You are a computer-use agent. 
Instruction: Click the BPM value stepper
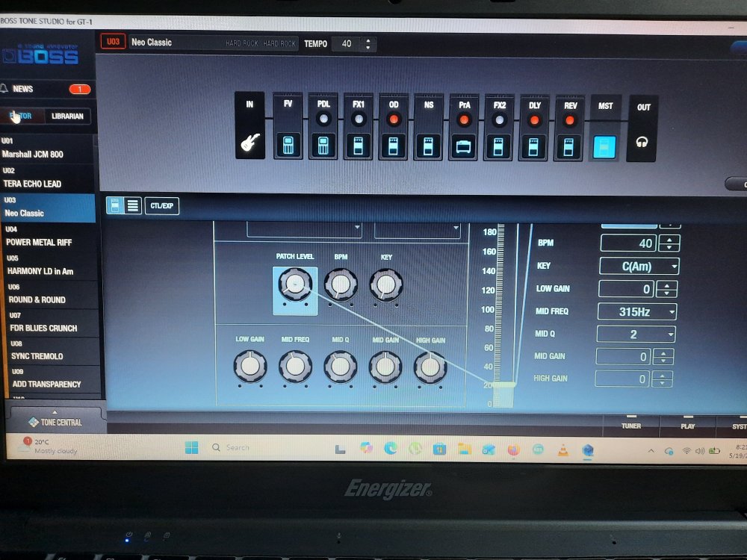coord(669,243)
